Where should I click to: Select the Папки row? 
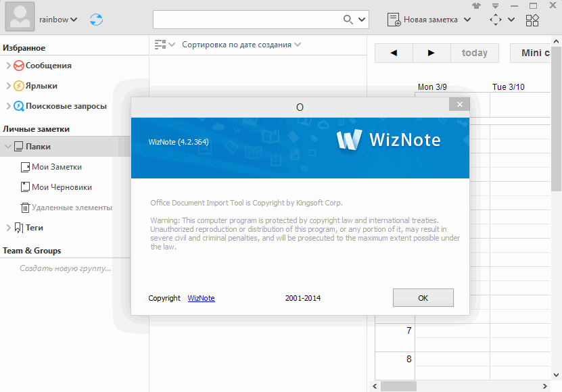point(65,146)
